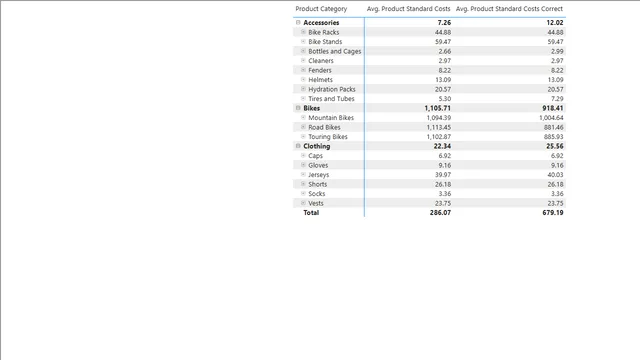Image resolution: width=640 pixels, height=360 pixels.
Task: Click Road Bikes correct value 881.46
Action: 553,127
